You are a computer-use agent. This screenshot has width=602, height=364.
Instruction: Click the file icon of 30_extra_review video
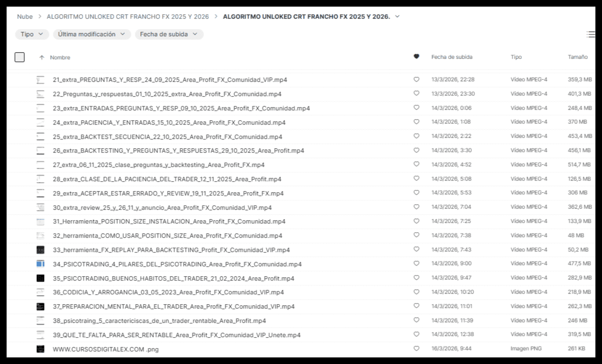pyautogui.click(x=40, y=208)
